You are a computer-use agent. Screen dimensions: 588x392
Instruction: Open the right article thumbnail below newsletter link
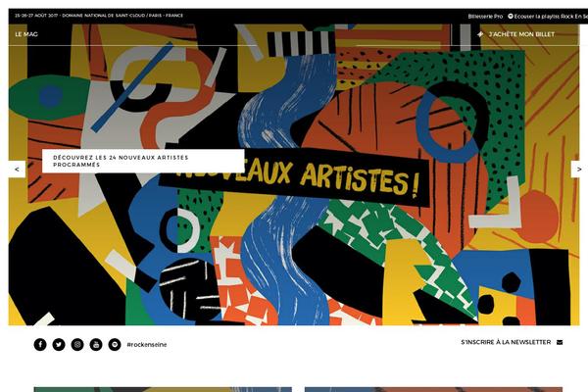point(433,389)
